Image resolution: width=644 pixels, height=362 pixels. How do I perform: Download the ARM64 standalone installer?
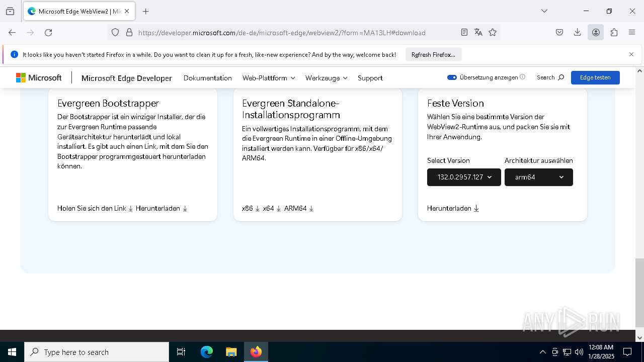click(x=299, y=208)
